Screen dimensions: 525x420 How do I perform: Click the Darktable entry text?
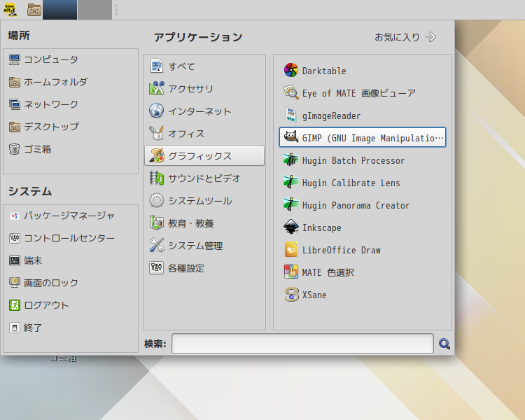[324, 71]
